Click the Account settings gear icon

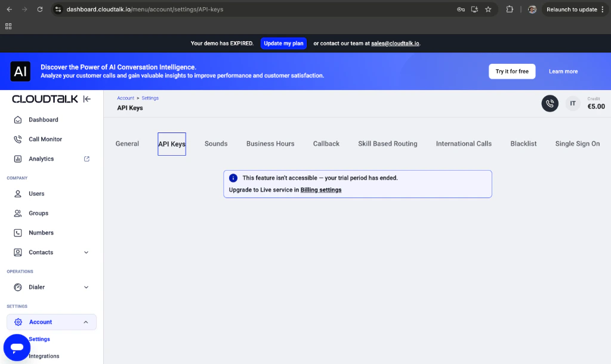click(x=18, y=322)
